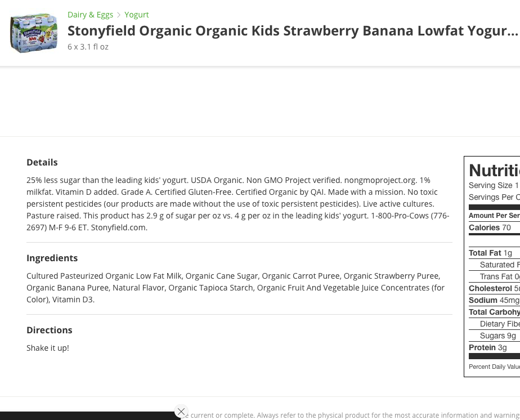
Task: Click the breadcrumb chevron separator icon
Action: pos(119,15)
